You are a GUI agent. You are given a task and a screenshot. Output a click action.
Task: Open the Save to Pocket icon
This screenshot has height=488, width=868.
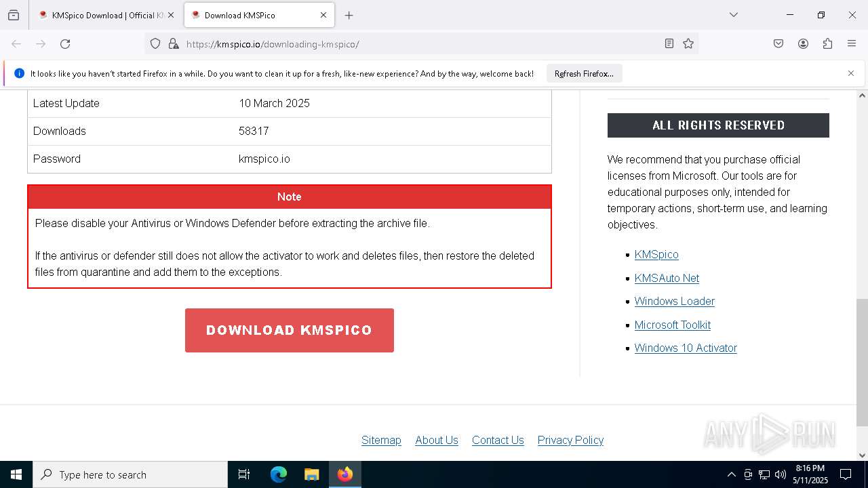[778, 44]
